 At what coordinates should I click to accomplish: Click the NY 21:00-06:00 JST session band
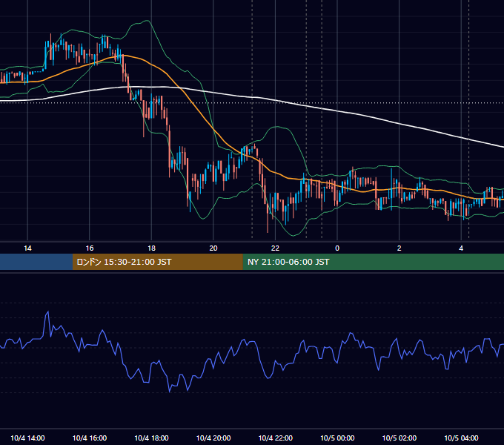tap(373, 262)
